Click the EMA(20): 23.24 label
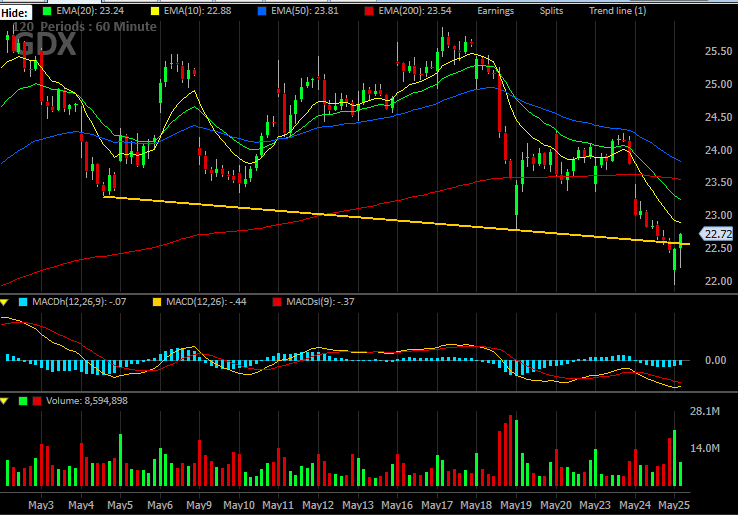This screenshot has width=738, height=515. pos(90,11)
